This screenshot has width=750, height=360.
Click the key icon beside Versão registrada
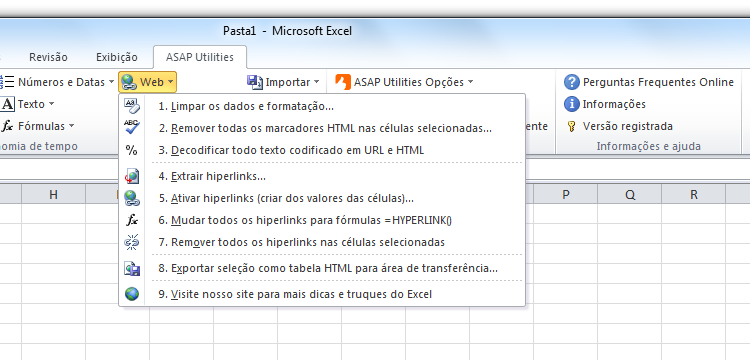(x=571, y=126)
